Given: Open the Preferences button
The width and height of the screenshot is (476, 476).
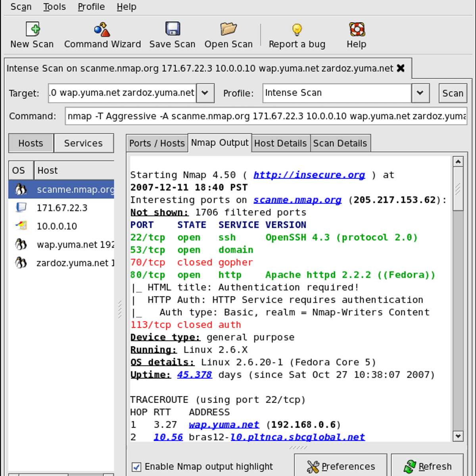Looking at the screenshot, I should point(341,466).
